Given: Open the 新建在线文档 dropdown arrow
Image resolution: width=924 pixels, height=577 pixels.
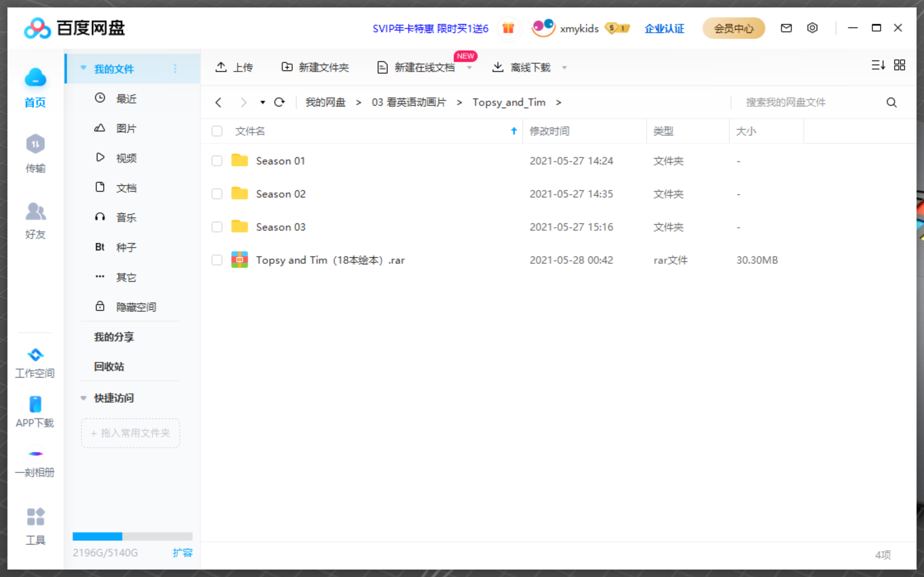Looking at the screenshot, I should pyautogui.click(x=469, y=68).
